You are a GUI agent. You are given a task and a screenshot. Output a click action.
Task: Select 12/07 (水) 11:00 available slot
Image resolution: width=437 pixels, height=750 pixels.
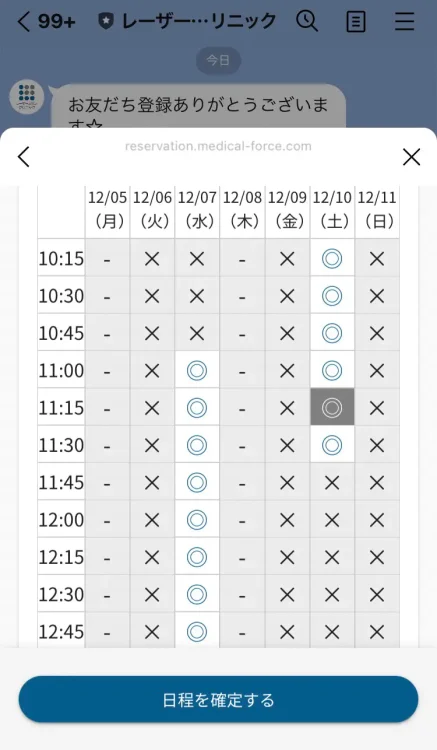coord(197,371)
